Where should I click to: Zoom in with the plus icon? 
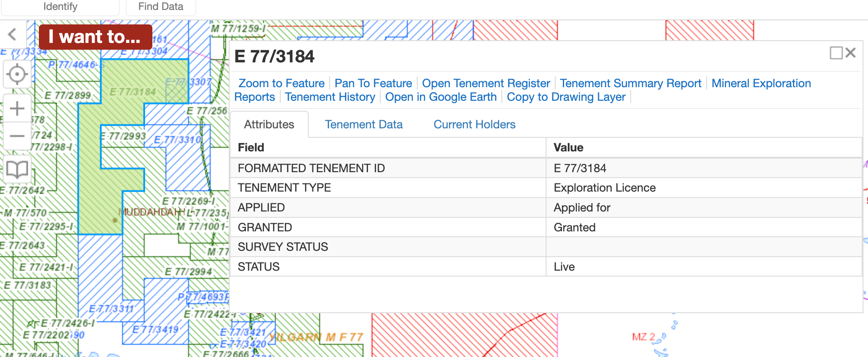(17, 108)
